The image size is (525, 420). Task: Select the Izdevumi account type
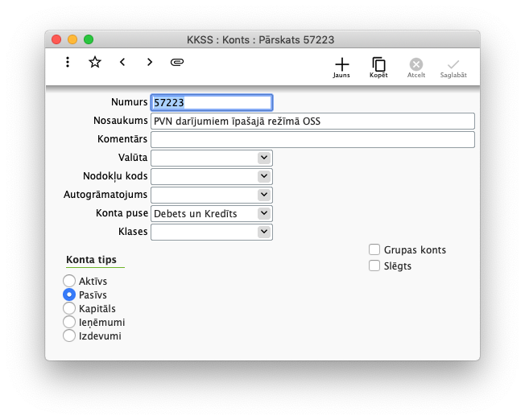click(x=69, y=336)
